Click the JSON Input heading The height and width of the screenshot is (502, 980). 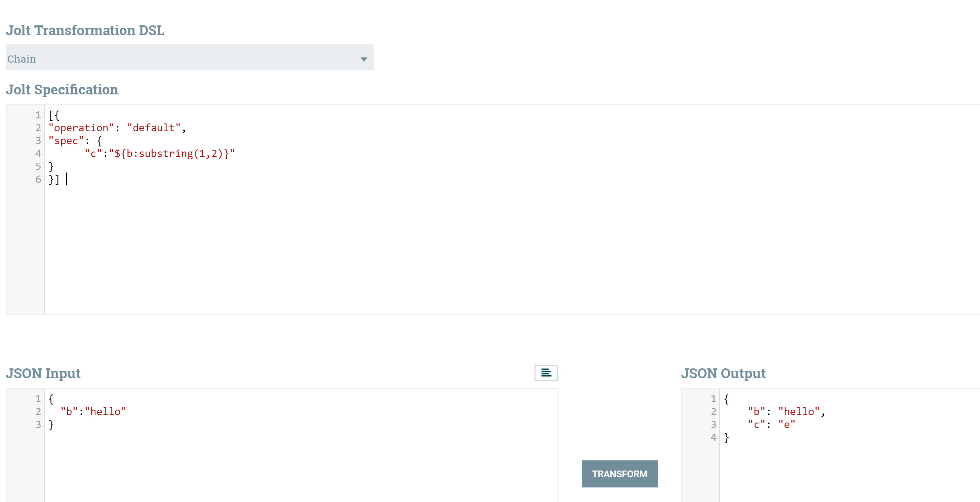pyautogui.click(x=43, y=373)
